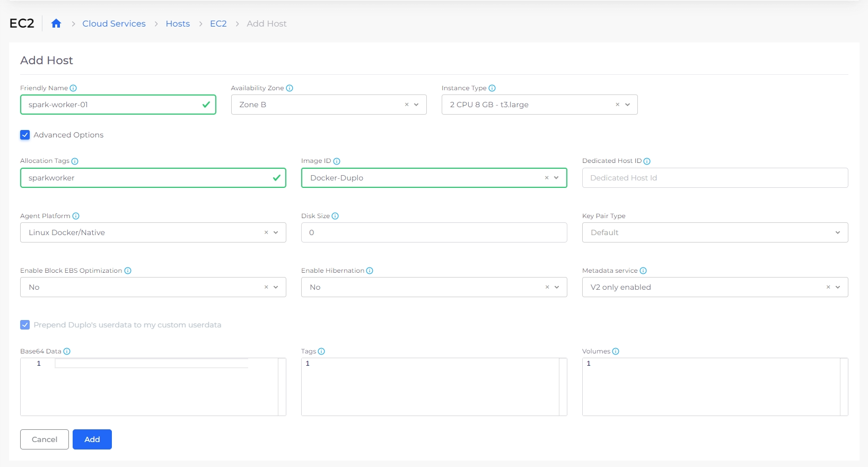This screenshot has width=868, height=467.
Task: Open the Key Pair Type dropdown
Action: coord(715,232)
